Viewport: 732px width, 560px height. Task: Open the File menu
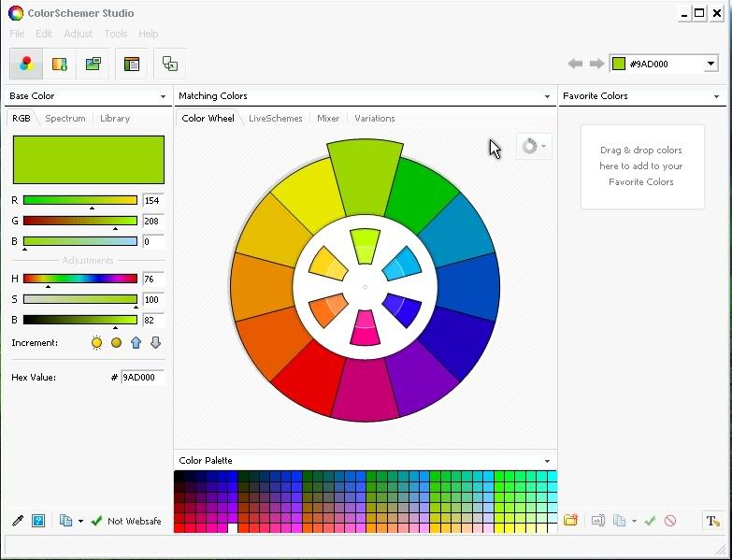point(17,34)
